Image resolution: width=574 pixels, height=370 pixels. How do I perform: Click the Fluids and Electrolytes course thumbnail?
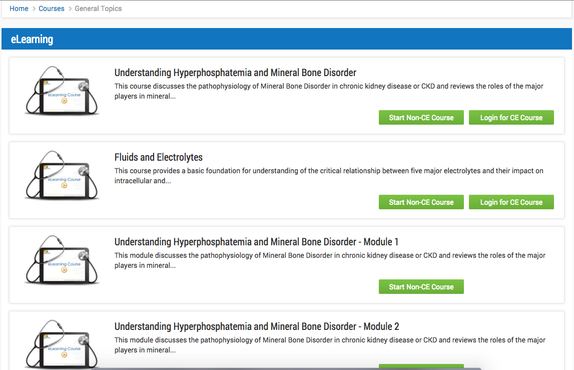pos(62,175)
